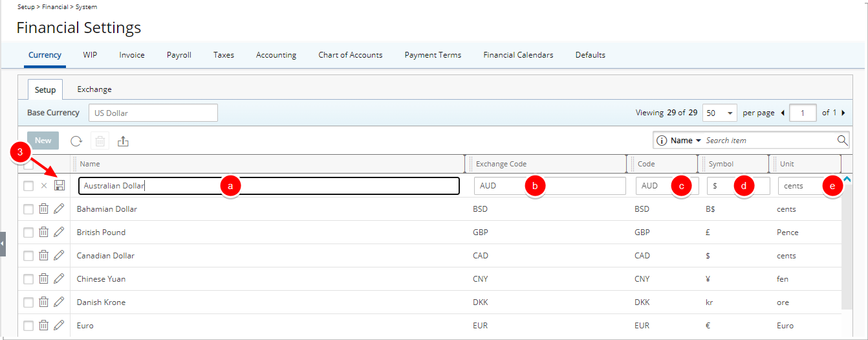
Task: Open the Taxes tab
Action: point(224,55)
